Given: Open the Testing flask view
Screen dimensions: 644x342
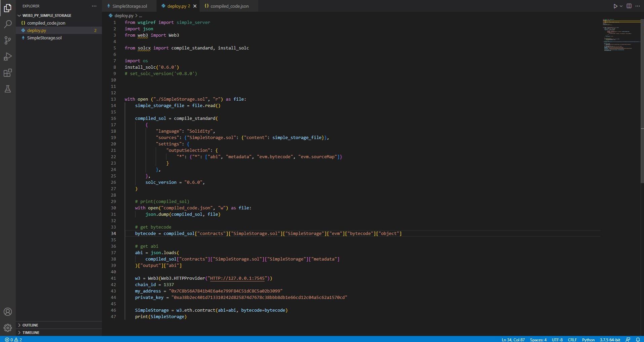Looking at the screenshot, I should pos(8,89).
